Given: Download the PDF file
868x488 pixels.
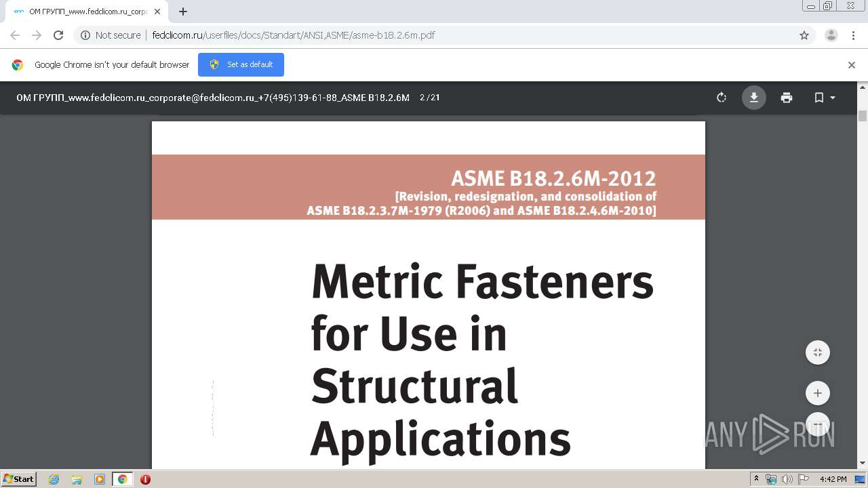Looking at the screenshot, I should tap(753, 98).
